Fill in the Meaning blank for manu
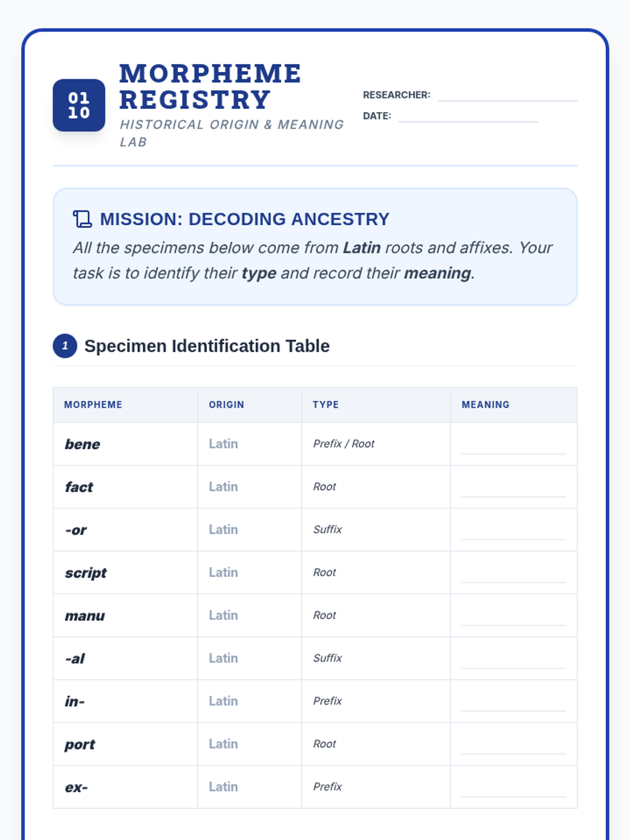630x840 pixels. coord(513,617)
